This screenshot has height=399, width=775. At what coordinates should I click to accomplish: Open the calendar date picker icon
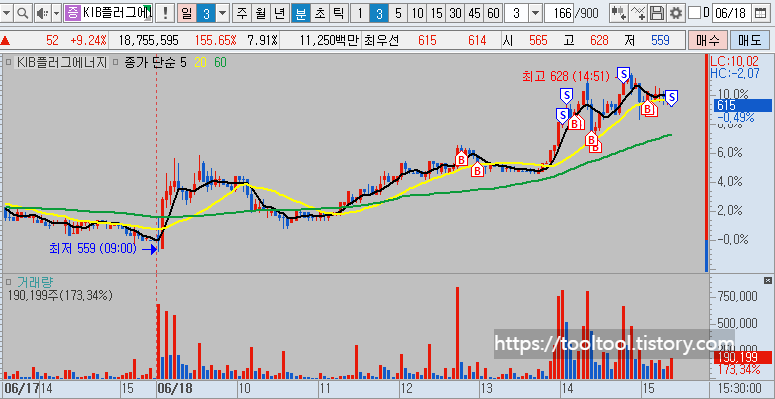coord(760,13)
